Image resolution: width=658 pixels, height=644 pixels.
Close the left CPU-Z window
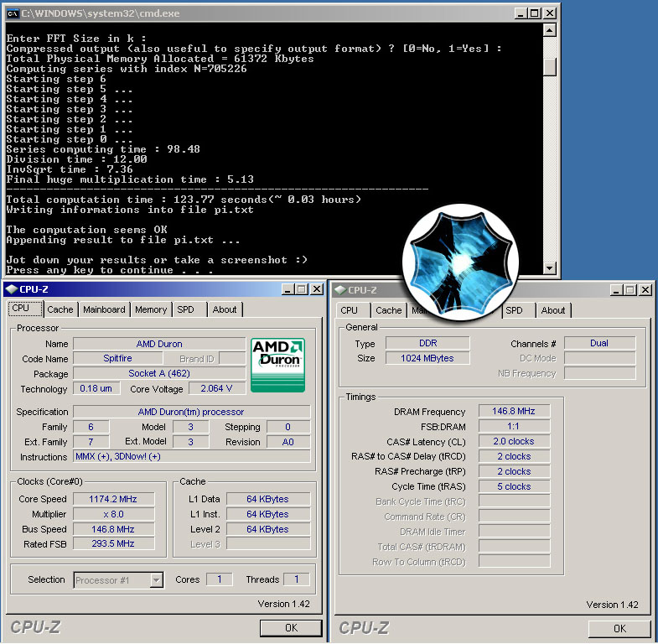[x=317, y=289]
